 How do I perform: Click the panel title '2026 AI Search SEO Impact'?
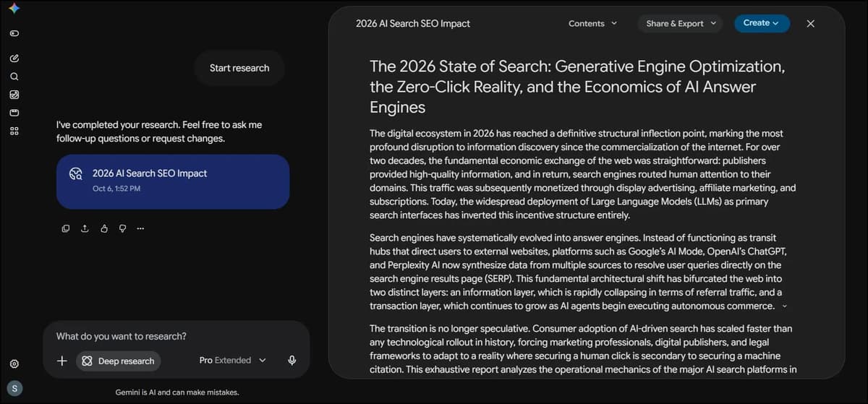413,23
